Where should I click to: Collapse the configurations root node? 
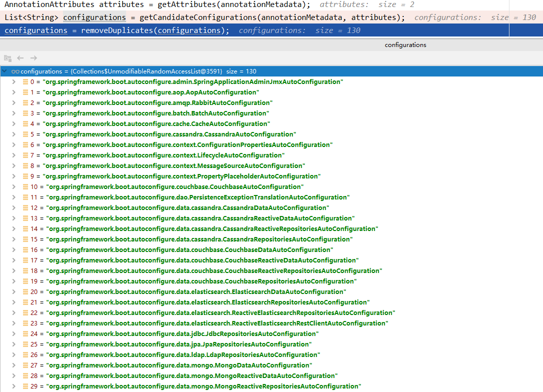point(5,71)
